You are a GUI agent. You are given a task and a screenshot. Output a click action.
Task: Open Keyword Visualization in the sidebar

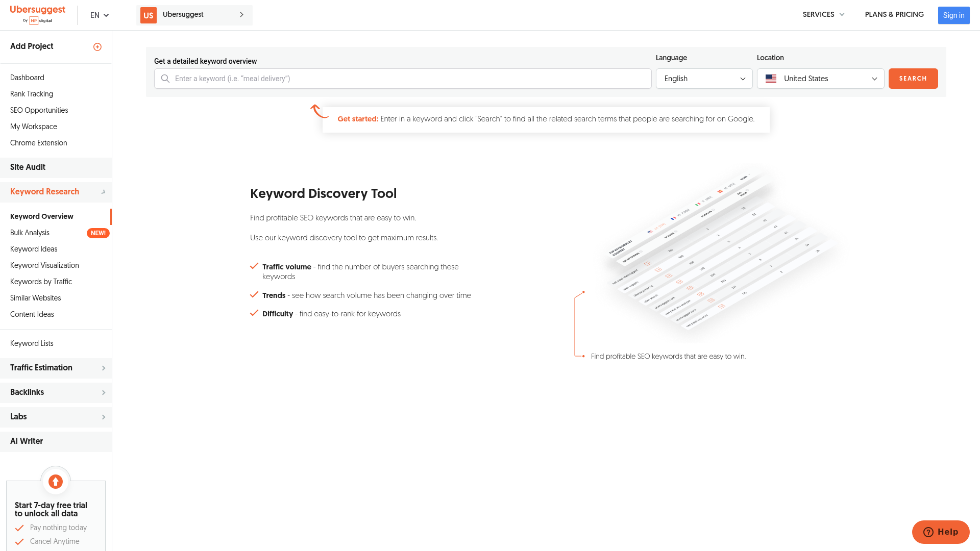[x=44, y=265]
